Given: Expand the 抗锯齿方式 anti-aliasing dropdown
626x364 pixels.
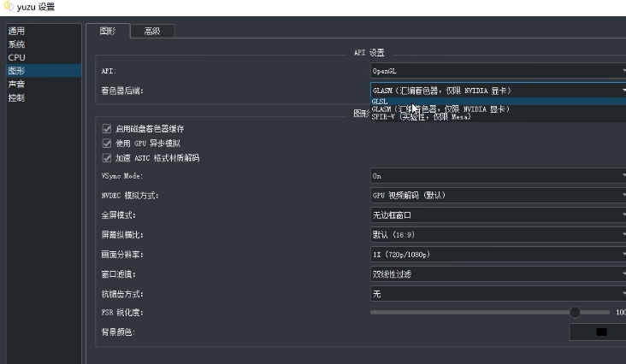Looking at the screenshot, I should click(498, 294).
